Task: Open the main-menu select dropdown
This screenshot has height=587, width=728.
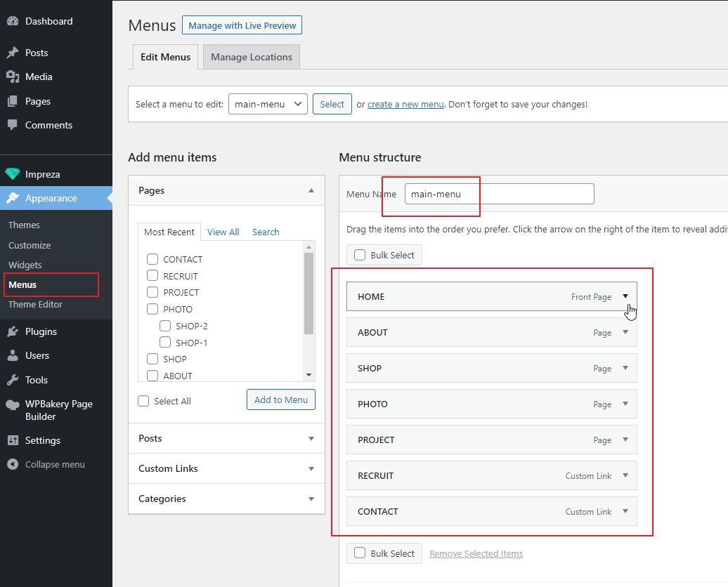Action: [268, 104]
